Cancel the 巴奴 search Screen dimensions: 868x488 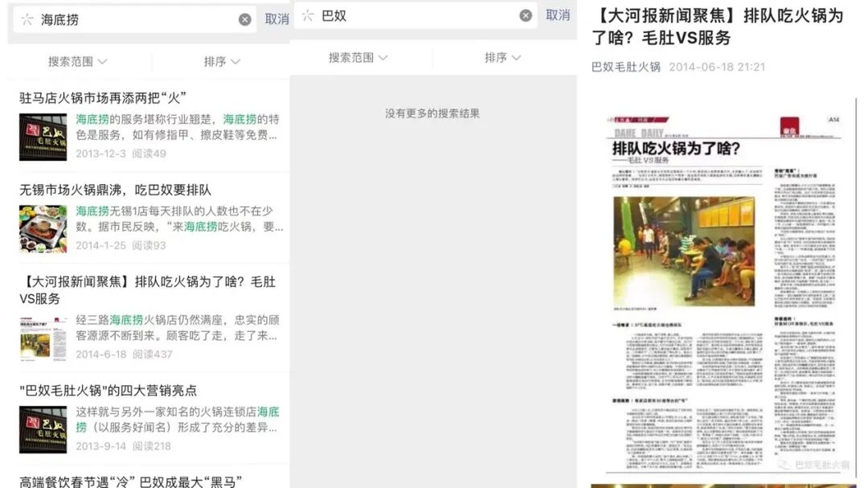tap(558, 15)
